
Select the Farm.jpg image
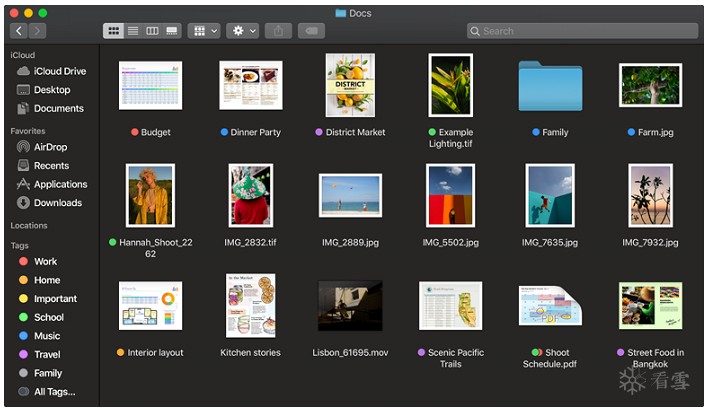tap(651, 85)
